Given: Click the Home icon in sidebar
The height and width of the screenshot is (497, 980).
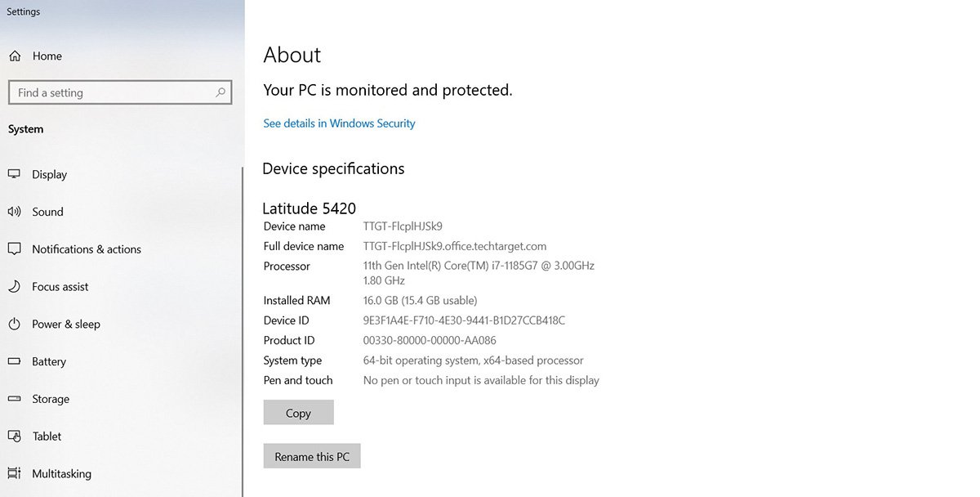Looking at the screenshot, I should pyautogui.click(x=14, y=56).
